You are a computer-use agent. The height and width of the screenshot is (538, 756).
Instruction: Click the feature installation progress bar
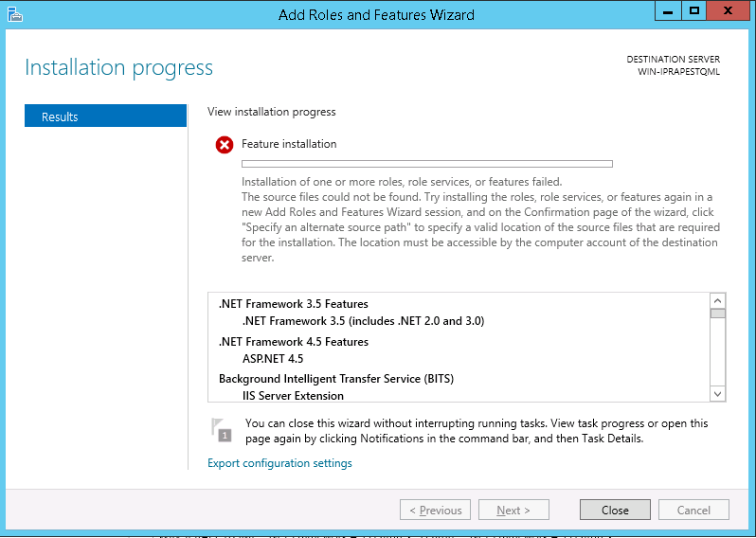coord(426,164)
